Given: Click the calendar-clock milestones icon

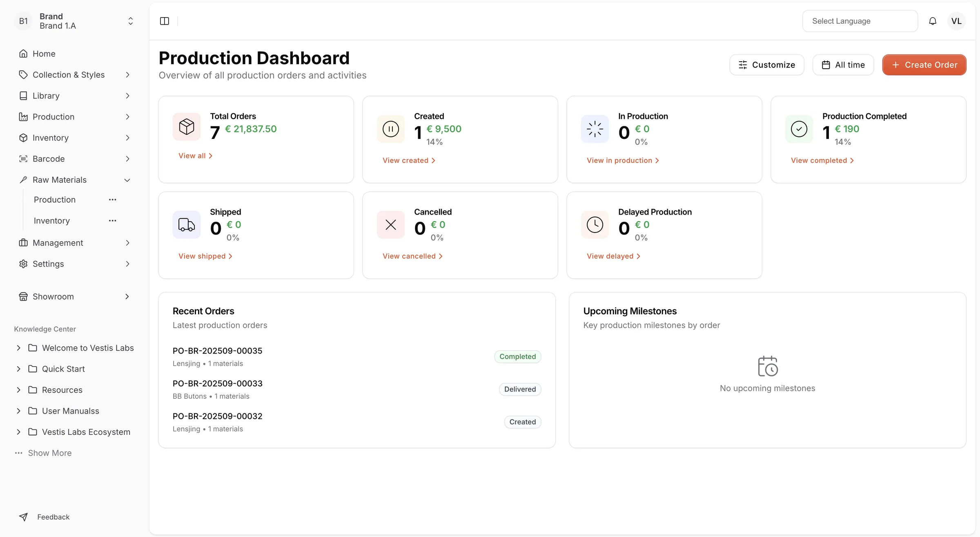Looking at the screenshot, I should [x=768, y=366].
